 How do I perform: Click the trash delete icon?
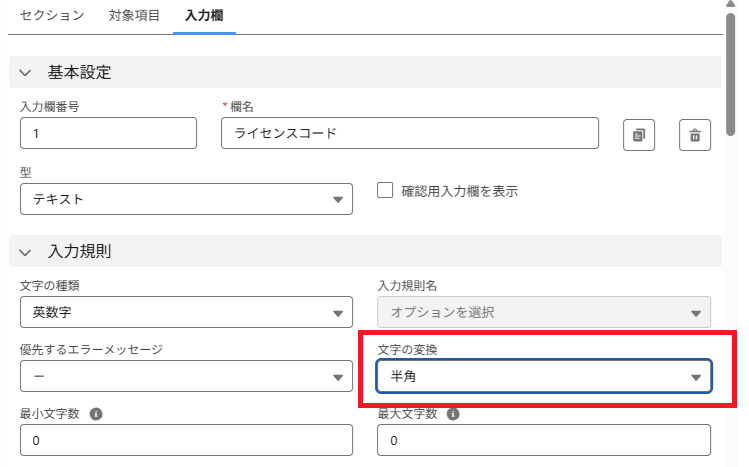tap(695, 135)
